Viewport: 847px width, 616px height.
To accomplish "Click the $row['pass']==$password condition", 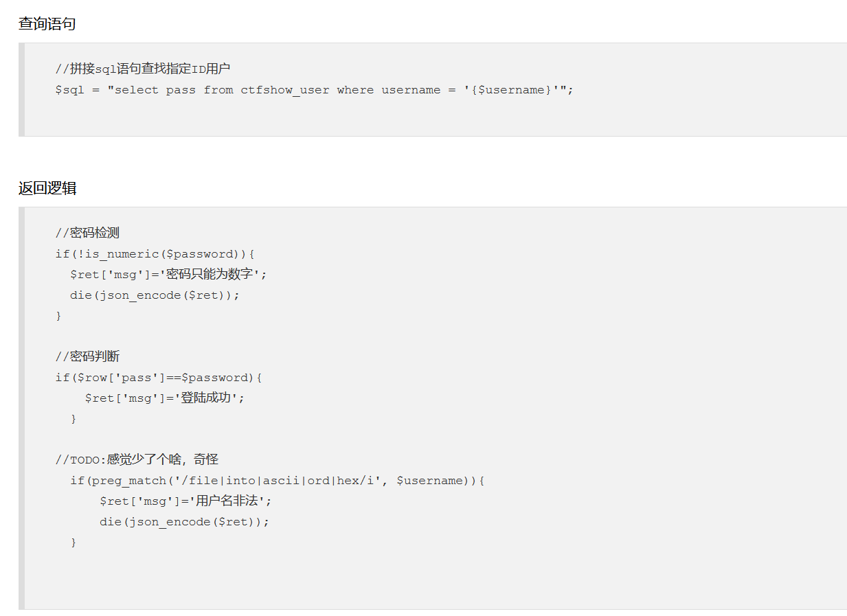I will pyautogui.click(x=159, y=378).
